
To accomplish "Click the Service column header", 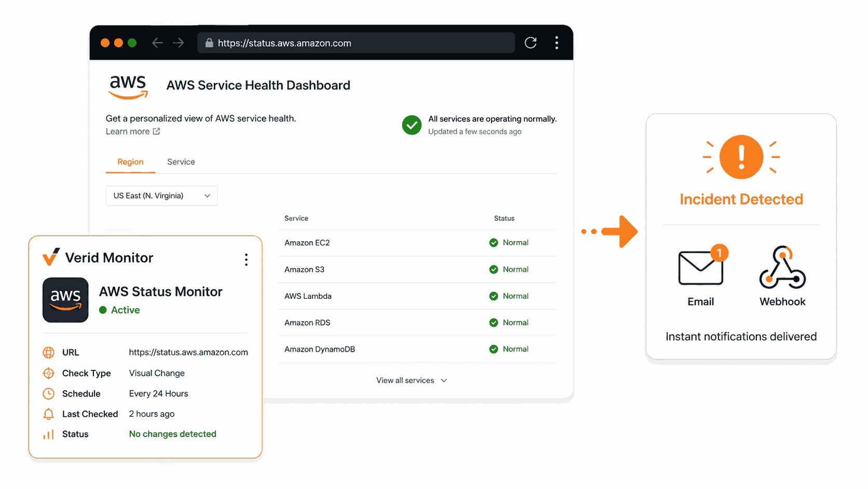I will click(x=296, y=218).
